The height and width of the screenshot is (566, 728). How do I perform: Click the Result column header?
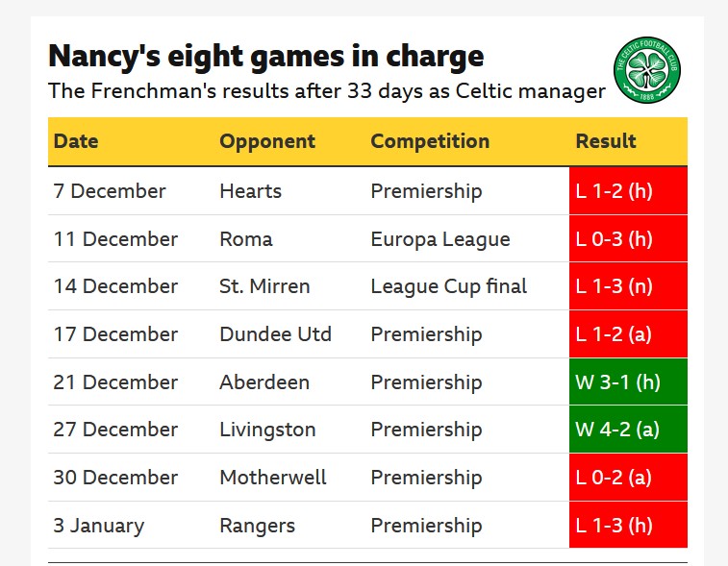pyautogui.click(x=606, y=141)
